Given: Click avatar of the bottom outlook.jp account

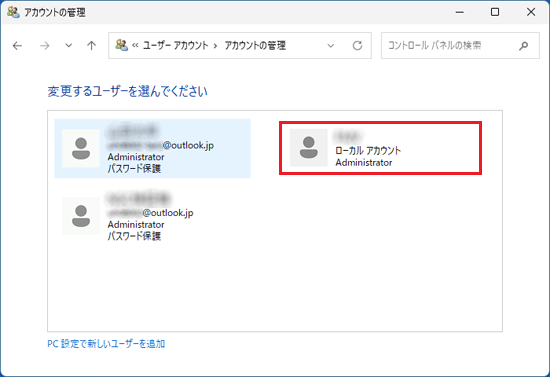Looking at the screenshot, I should click(x=81, y=216).
